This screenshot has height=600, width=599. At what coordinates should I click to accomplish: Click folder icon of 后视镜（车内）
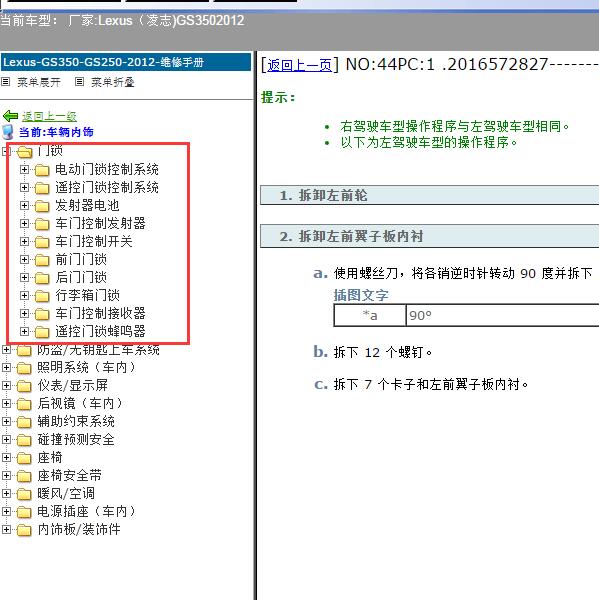pyautogui.click(x=24, y=404)
